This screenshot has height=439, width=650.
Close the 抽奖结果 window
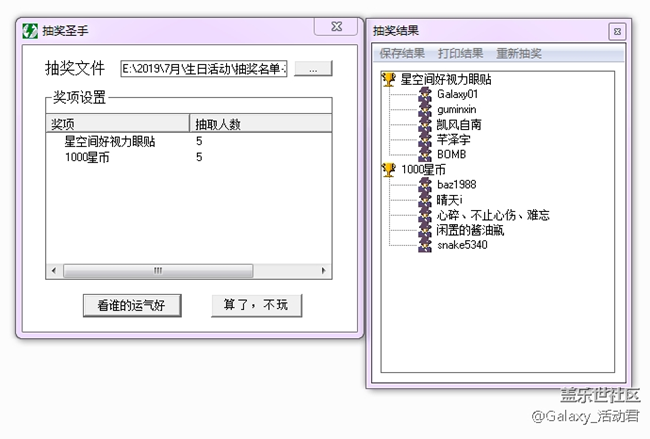coord(617,32)
